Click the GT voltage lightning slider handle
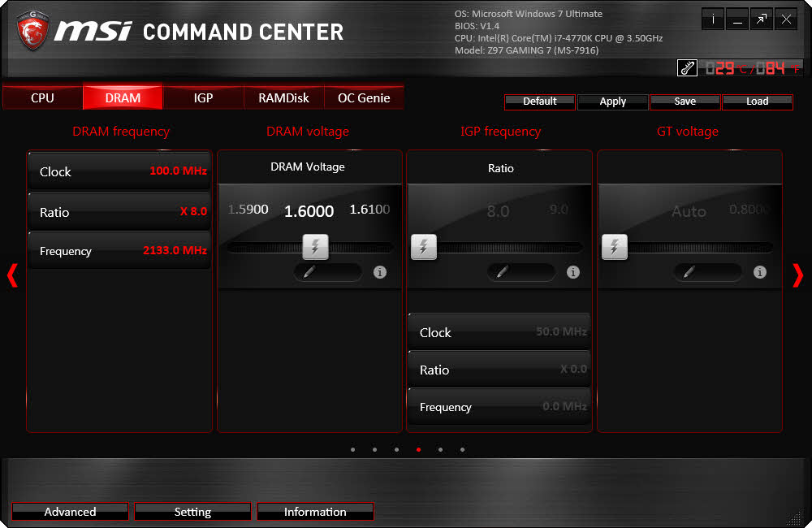The image size is (812, 528). point(615,247)
